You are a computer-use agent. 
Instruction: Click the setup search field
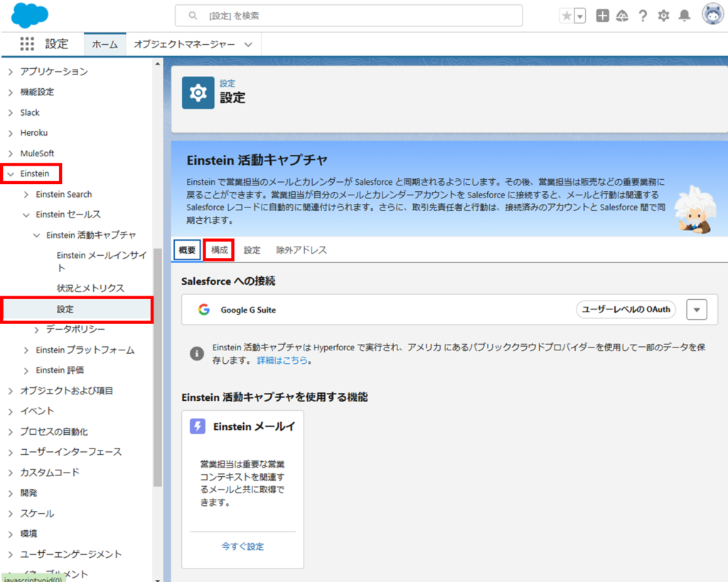click(x=348, y=16)
